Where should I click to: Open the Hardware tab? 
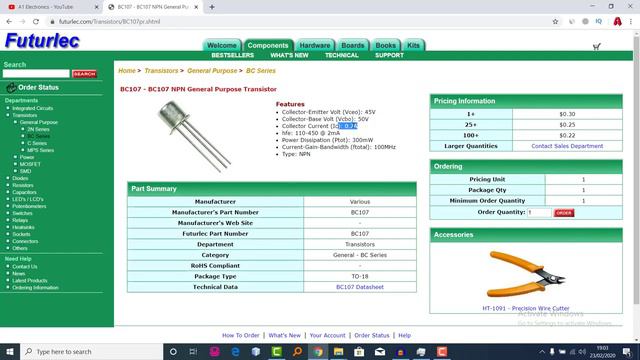[x=315, y=45]
